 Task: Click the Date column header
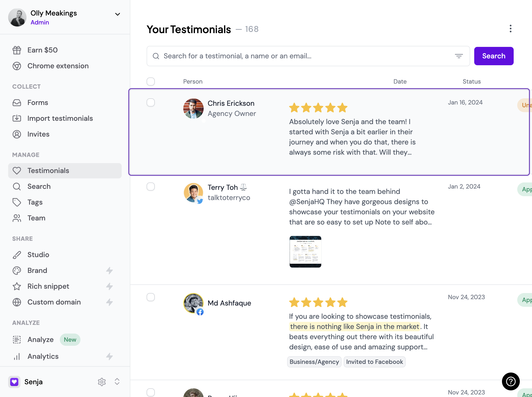[x=400, y=82]
